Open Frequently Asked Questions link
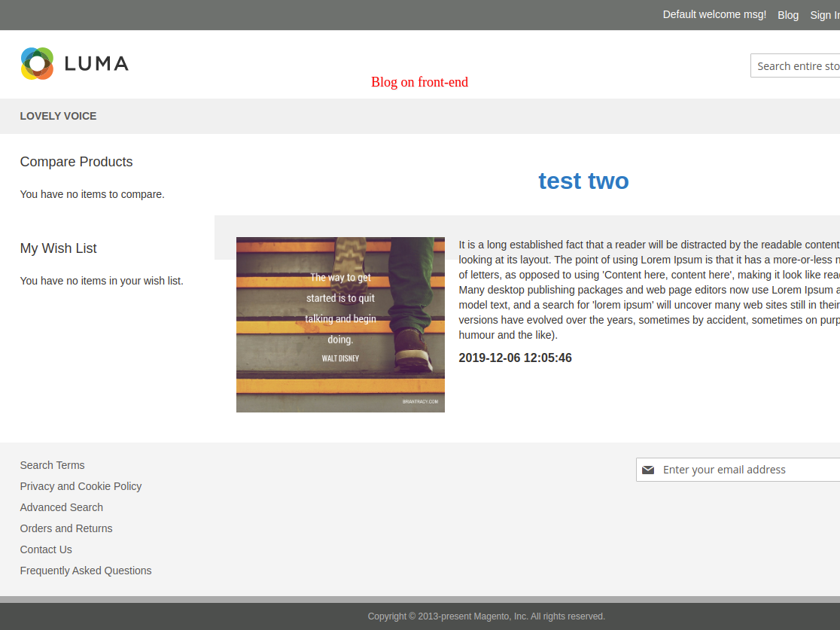Screen dimensions: 840x630 pyautogui.click(x=86, y=571)
